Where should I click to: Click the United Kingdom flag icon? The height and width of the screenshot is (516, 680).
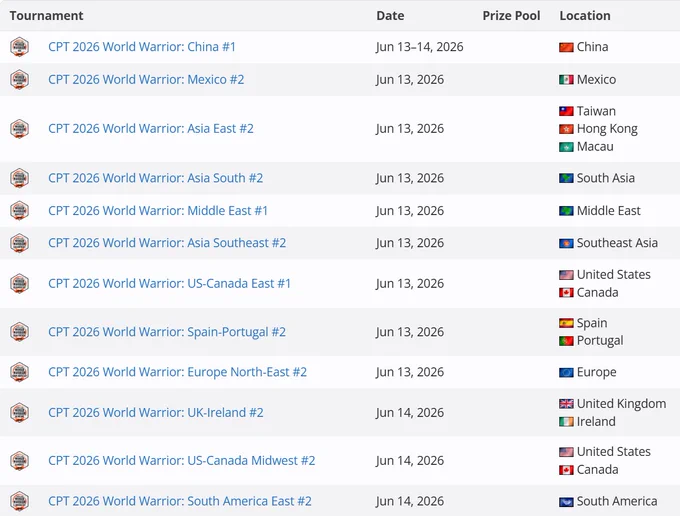click(x=566, y=404)
